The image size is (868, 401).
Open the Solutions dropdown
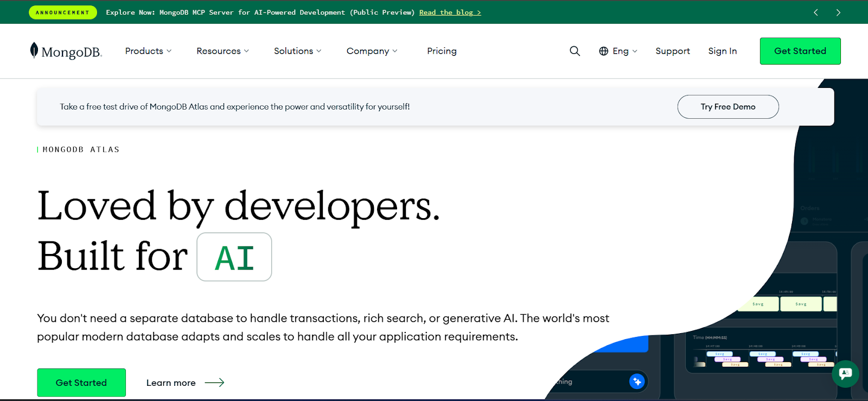point(297,51)
